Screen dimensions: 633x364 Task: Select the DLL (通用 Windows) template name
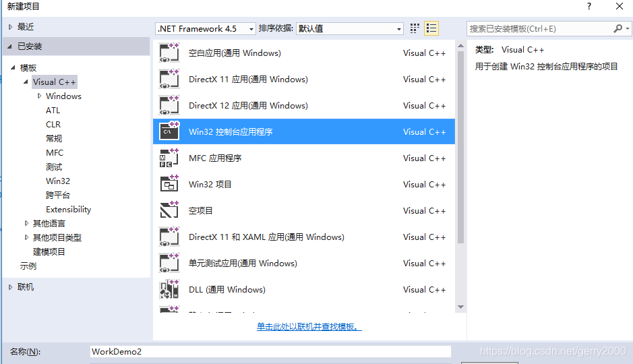click(x=227, y=289)
